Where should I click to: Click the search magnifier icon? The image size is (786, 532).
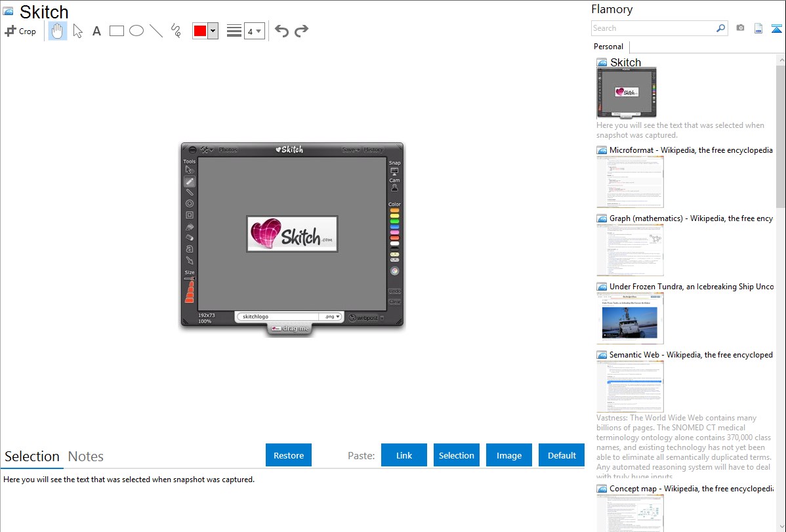720,28
